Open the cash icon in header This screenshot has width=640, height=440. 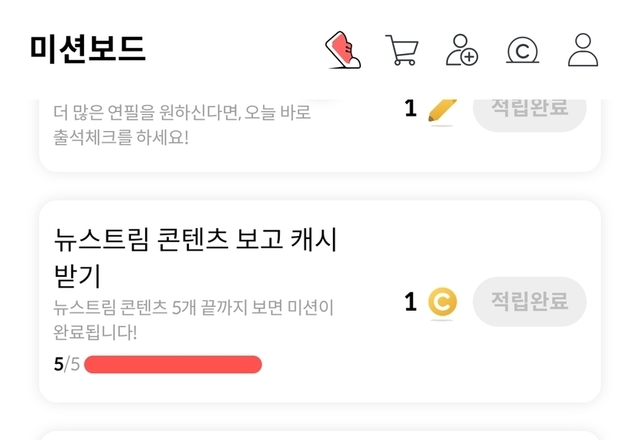tap(522, 50)
